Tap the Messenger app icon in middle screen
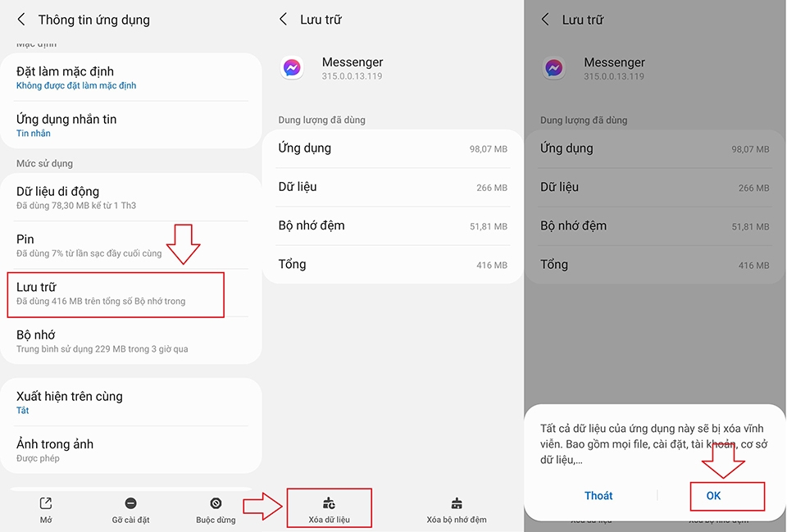Screen dimensions: 787x532 pyautogui.click(x=292, y=68)
